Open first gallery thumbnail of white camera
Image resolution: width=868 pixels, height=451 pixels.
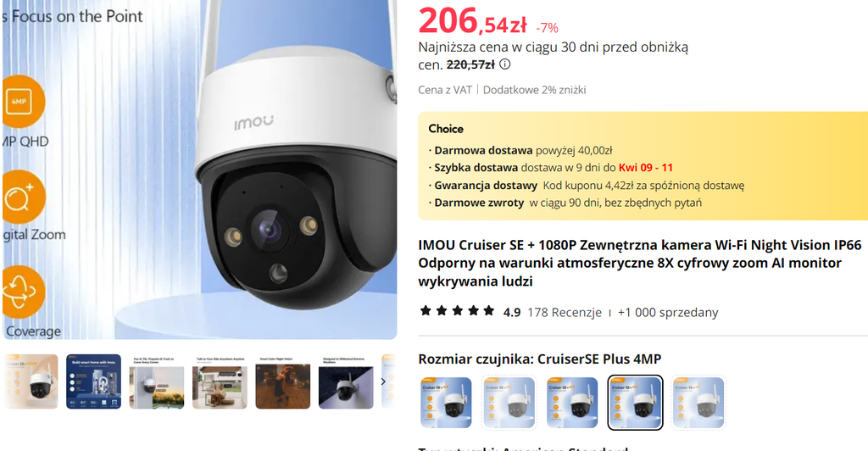click(31, 381)
